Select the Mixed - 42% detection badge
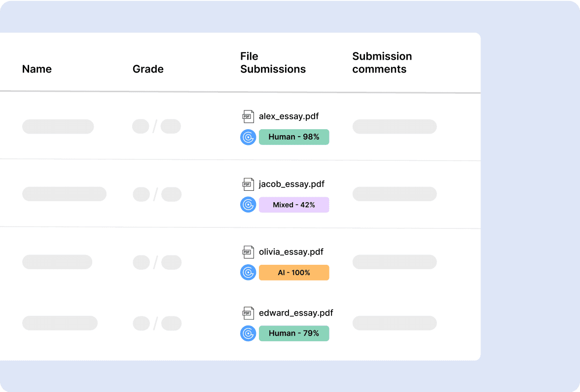This screenshot has height=392, width=580. pos(294,205)
